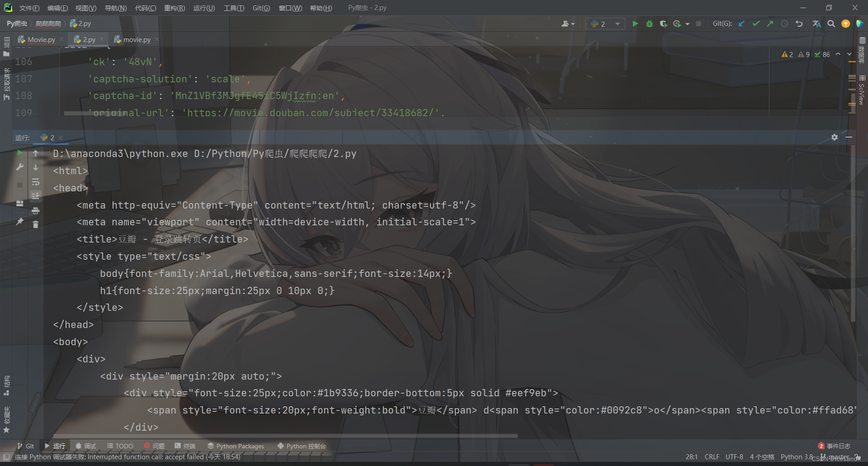868x466 pixels.
Task: Start debugging with the bug icon
Action: 649,24
